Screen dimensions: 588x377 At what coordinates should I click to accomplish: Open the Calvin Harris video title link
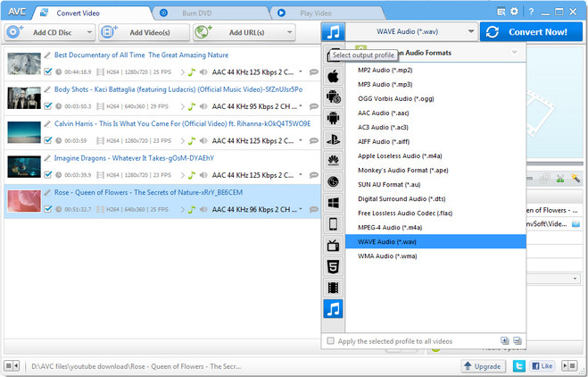click(x=182, y=123)
